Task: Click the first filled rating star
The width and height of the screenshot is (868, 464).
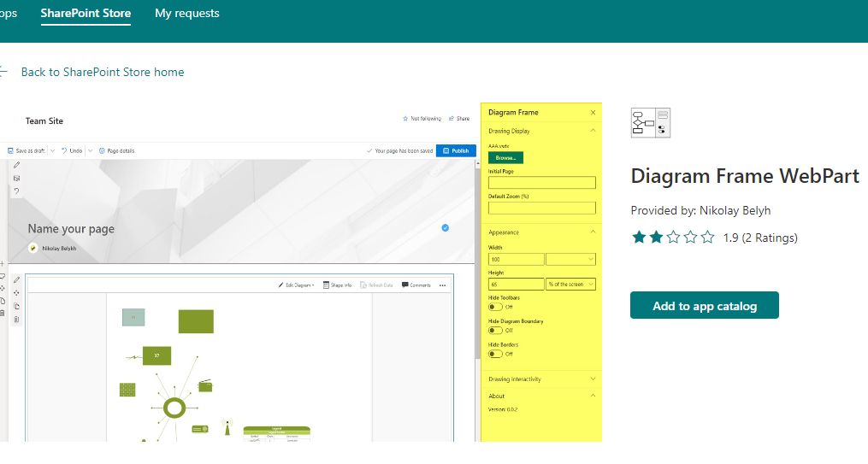Action: pyautogui.click(x=639, y=238)
